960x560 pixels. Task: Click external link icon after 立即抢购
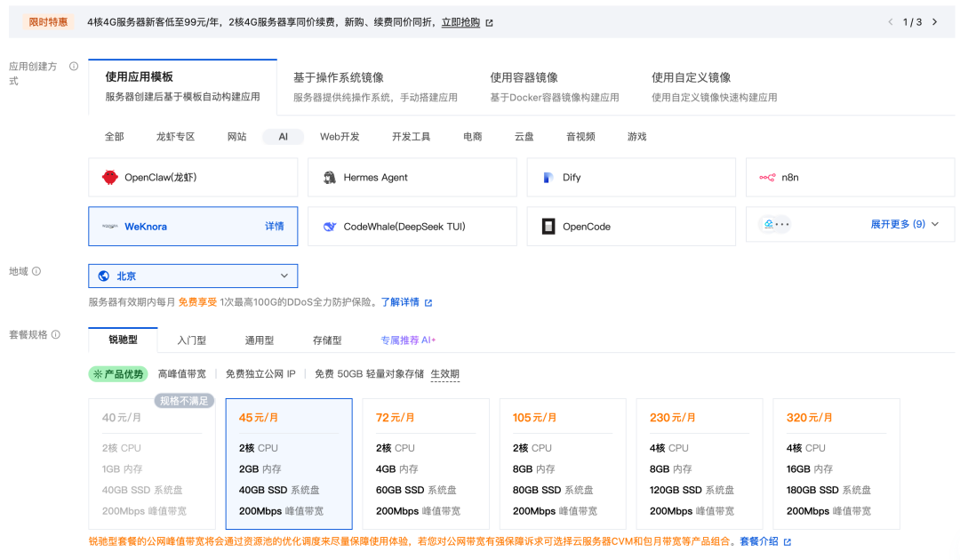489,22
